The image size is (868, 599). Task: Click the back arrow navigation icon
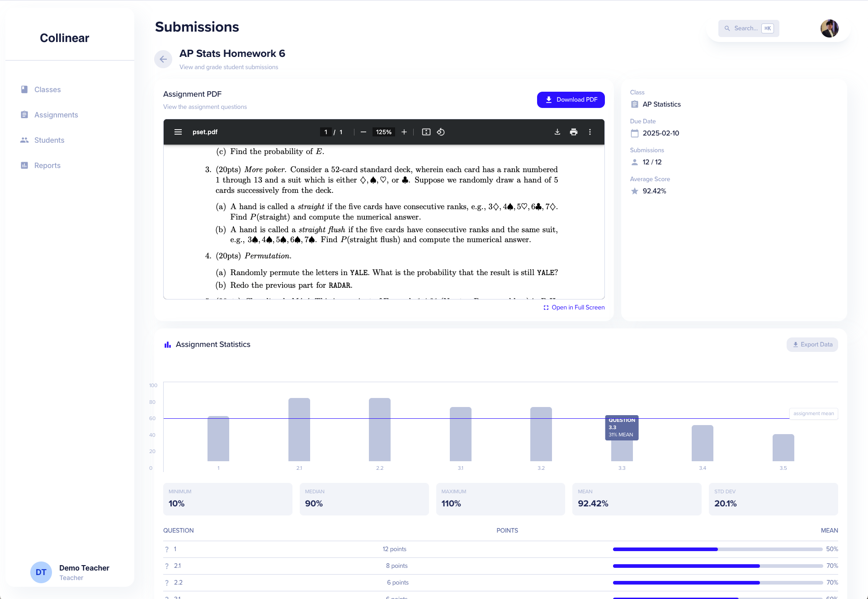[x=163, y=59]
